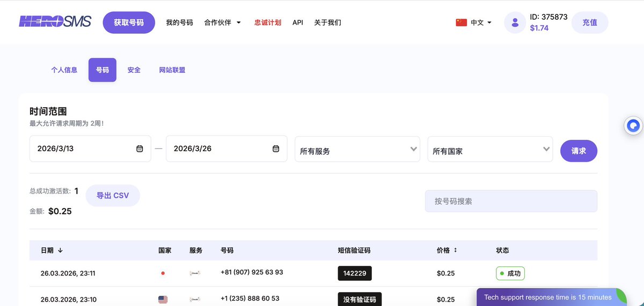Click the ID: 375873 text

point(548,17)
